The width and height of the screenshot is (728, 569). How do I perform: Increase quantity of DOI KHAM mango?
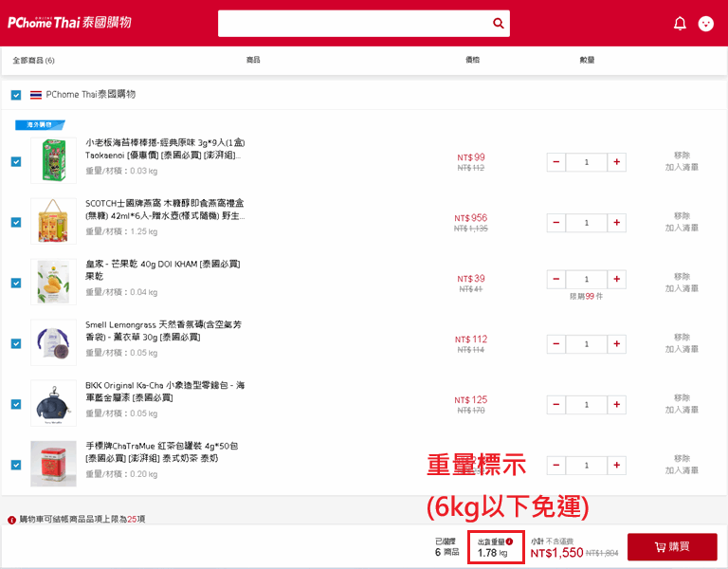tap(617, 280)
